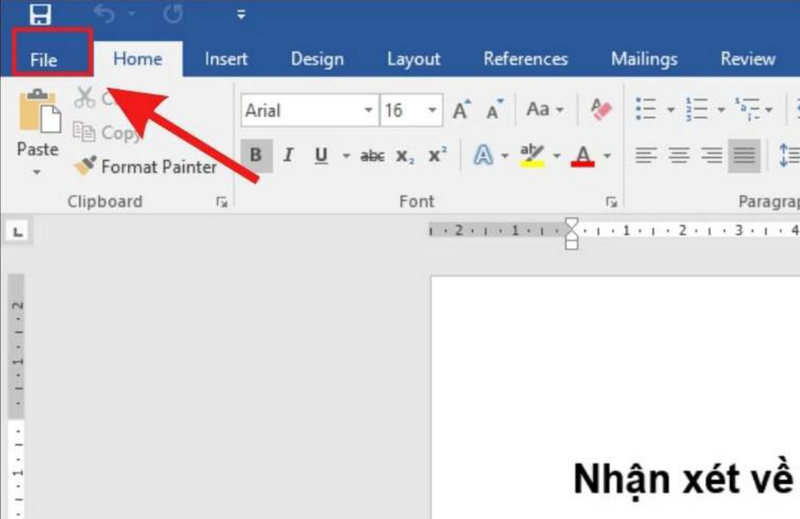800x519 pixels.
Task: Open Customize Quick Access Toolbar menu
Action: pyautogui.click(x=241, y=14)
